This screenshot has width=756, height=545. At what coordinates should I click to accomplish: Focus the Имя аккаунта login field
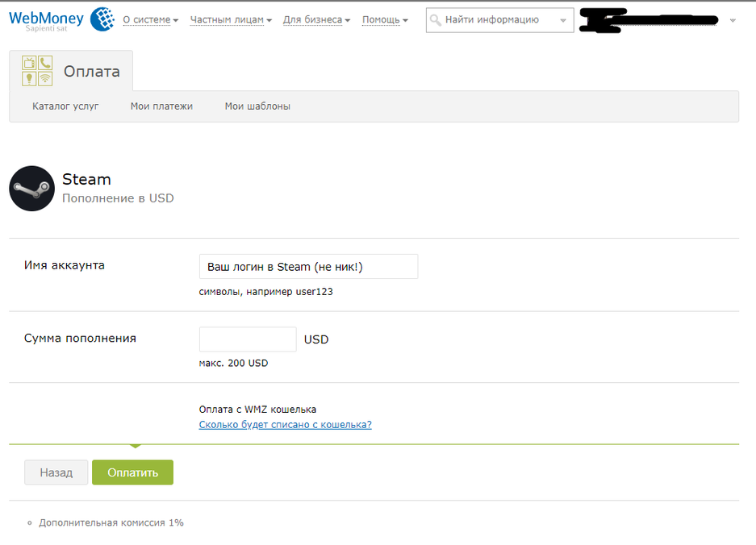308,267
